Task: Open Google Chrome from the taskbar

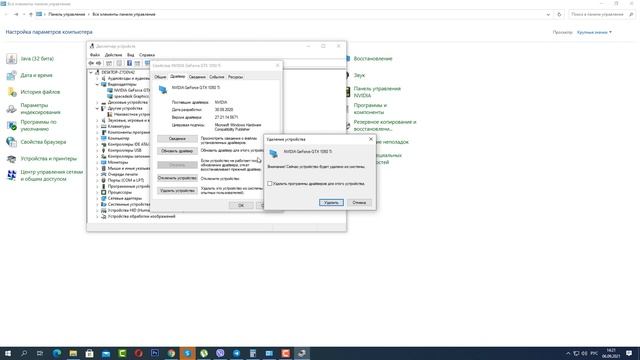Action: click(x=171, y=353)
